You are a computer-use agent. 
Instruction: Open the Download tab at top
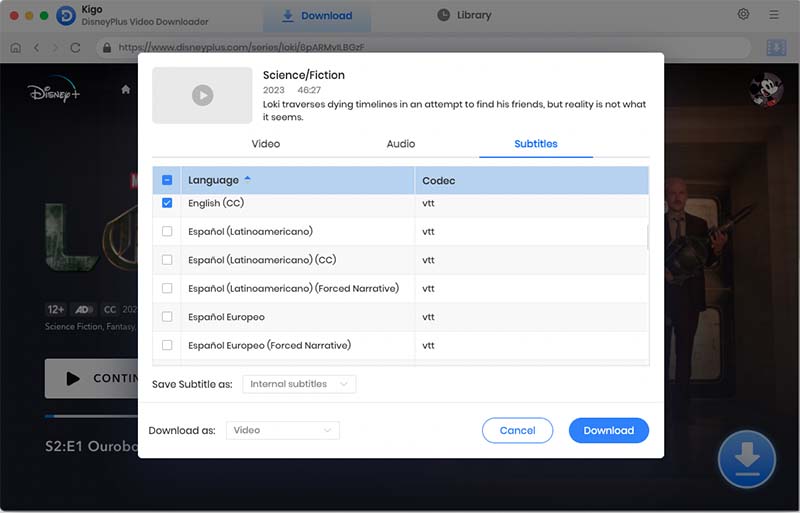tap(317, 16)
